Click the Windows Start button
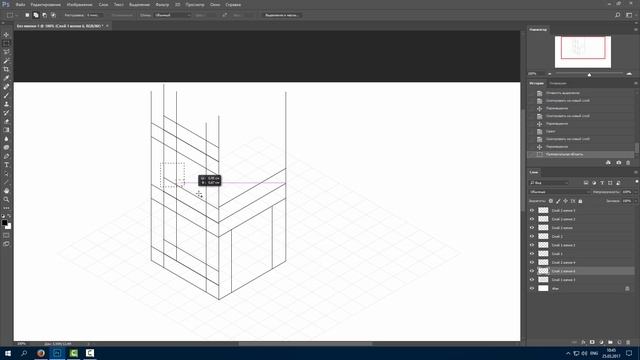The width and height of the screenshot is (640, 360). pyautogui.click(x=8, y=353)
